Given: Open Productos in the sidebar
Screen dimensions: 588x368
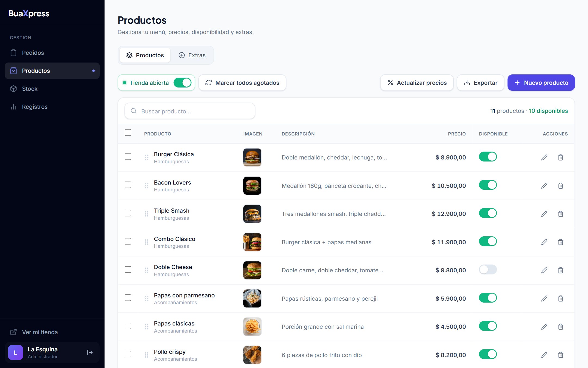Looking at the screenshot, I should [52, 71].
